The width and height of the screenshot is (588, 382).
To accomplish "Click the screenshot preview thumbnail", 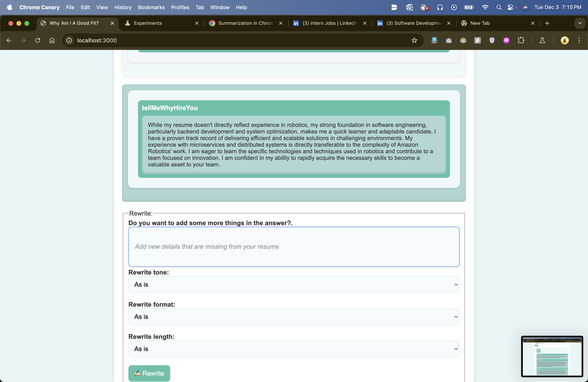I will (552, 356).
